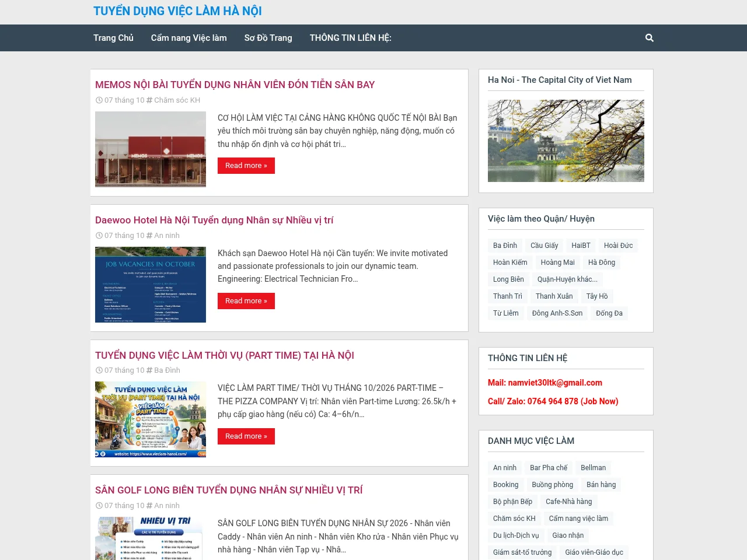Image resolution: width=747 pixels, height=560 pixels.
Task: Open the Bar Pha chế category tag
Action: tap(549, 468)
